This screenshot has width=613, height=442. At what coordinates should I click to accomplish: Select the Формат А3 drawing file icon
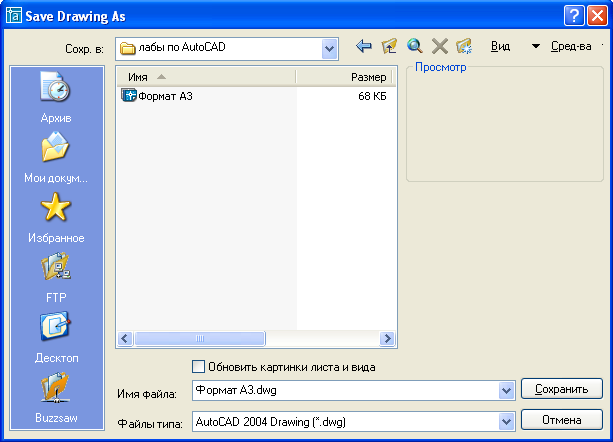point(129,95)
